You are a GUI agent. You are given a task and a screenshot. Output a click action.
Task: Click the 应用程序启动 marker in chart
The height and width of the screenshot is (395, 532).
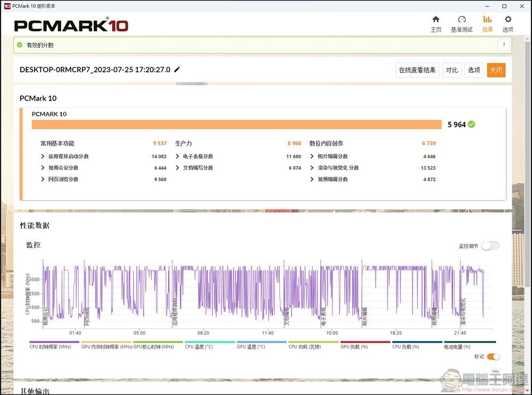point(175,312)
